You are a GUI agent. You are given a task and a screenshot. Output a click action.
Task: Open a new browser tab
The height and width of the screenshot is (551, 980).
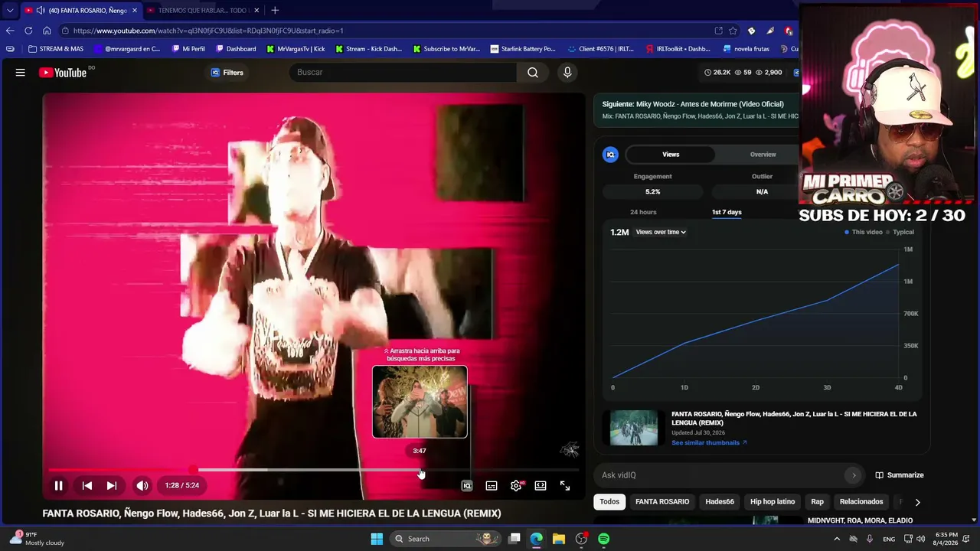point(275,10)
